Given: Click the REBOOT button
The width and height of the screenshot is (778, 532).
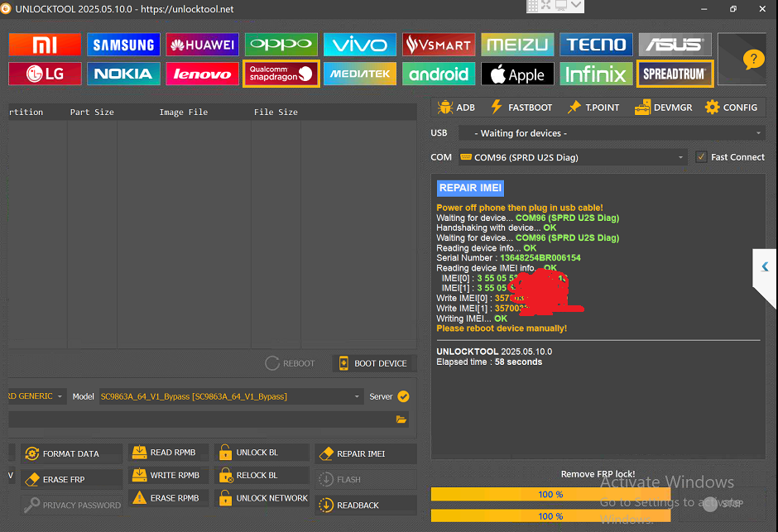Looking at the screenshot, I should pyautogui.click(x=290, y=363).
